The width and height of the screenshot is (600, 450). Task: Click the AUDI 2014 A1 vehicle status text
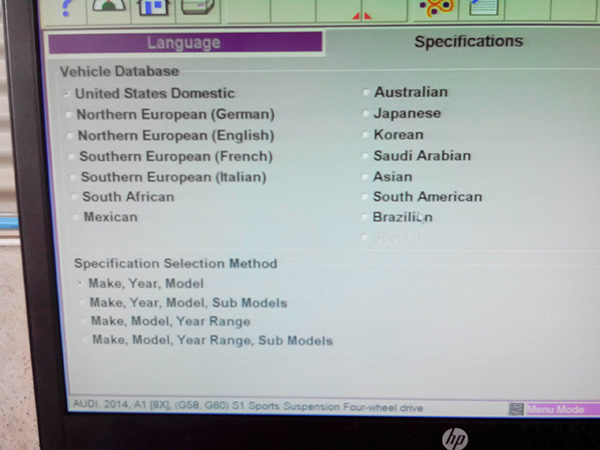coord(248,406)
